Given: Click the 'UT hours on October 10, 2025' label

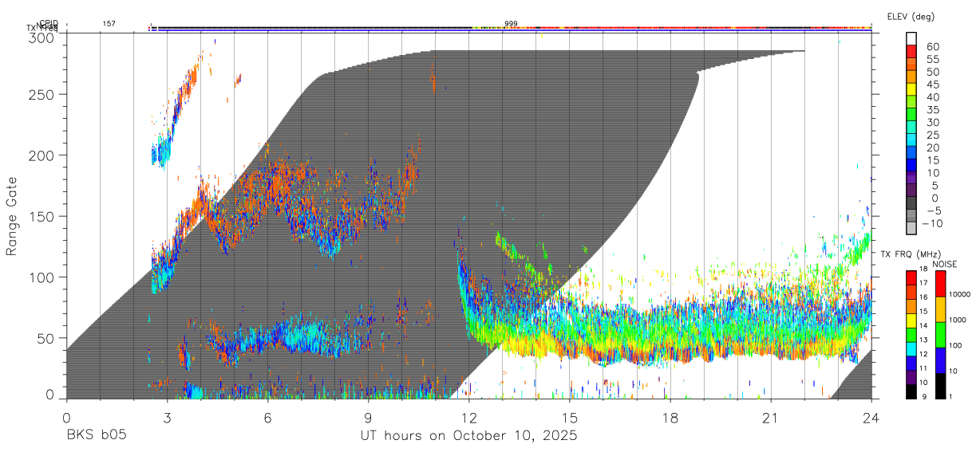Looking at the screenshot, I should (x=469, y=436).
